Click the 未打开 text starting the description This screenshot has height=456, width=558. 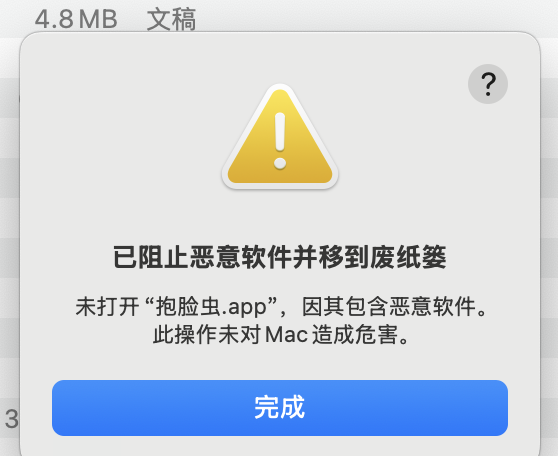[x=107, y=307]
